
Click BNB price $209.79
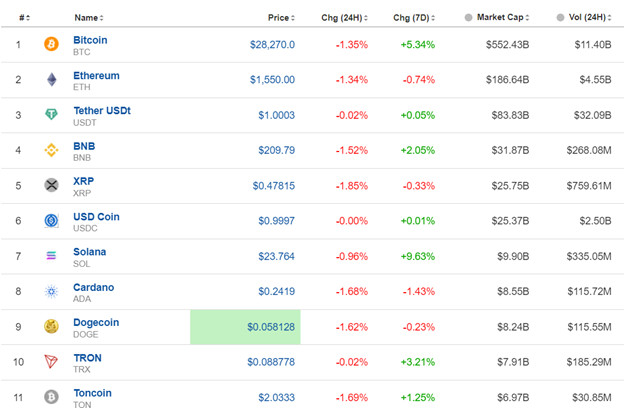coord(277,150)
